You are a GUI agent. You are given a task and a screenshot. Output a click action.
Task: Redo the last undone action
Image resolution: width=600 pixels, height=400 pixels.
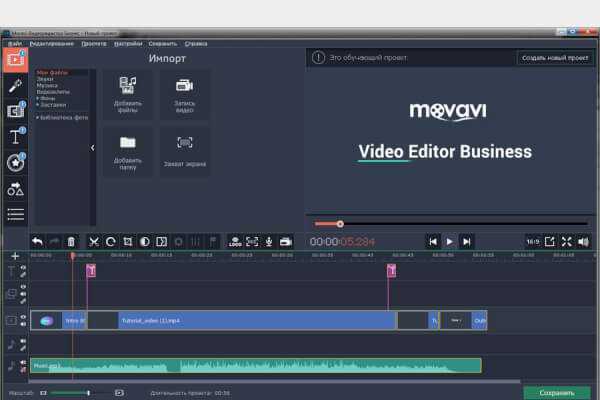pyautogui.click(x=54, y=242)
